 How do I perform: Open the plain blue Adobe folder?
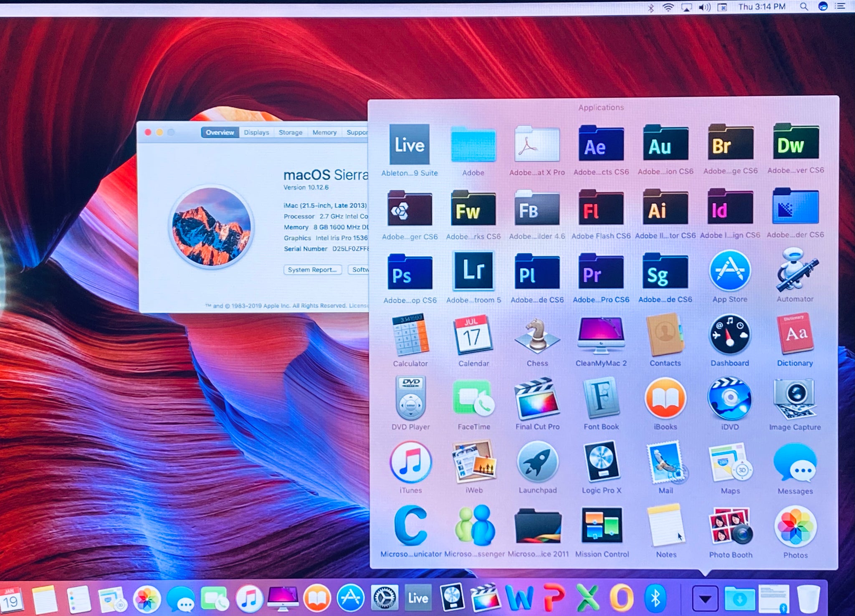click(473, 144)
